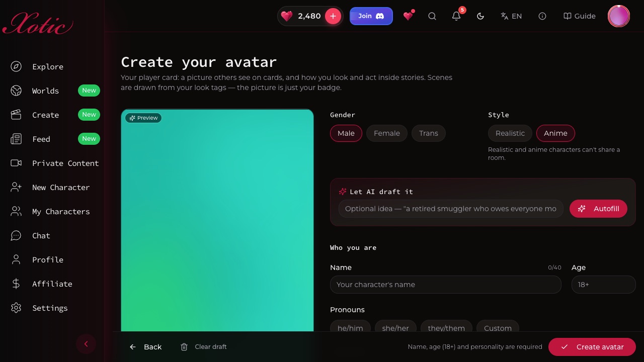Focus the character Name field
Viewport: 644px width, 362px height.
(446, 285)
